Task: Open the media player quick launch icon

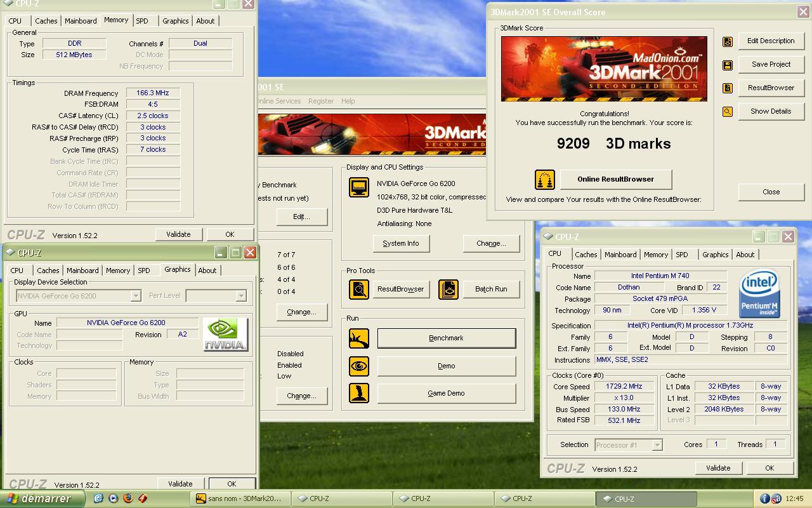Action: point(114,498)
